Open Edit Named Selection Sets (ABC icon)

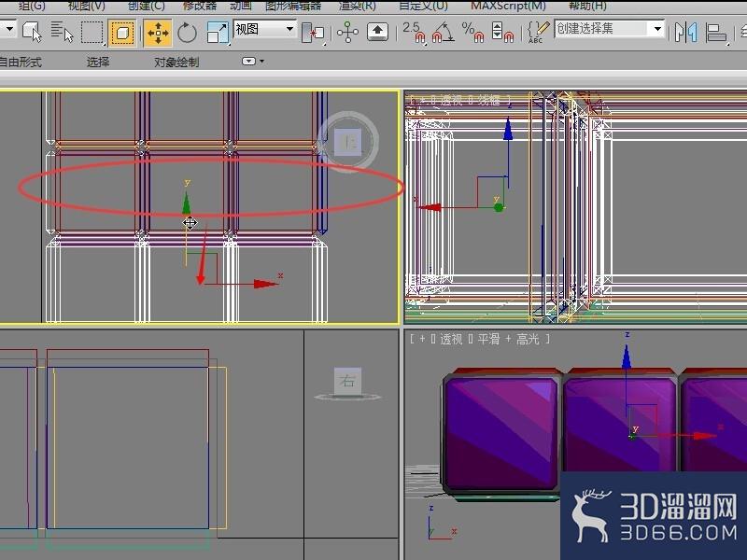pos(539,33)
